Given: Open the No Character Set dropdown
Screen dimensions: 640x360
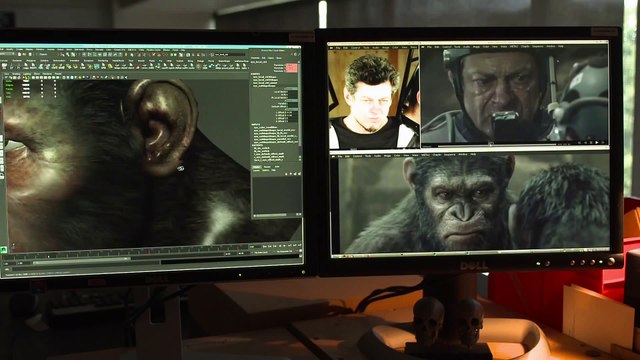Looking at the screenshot, I should click(x=284, y=251).
